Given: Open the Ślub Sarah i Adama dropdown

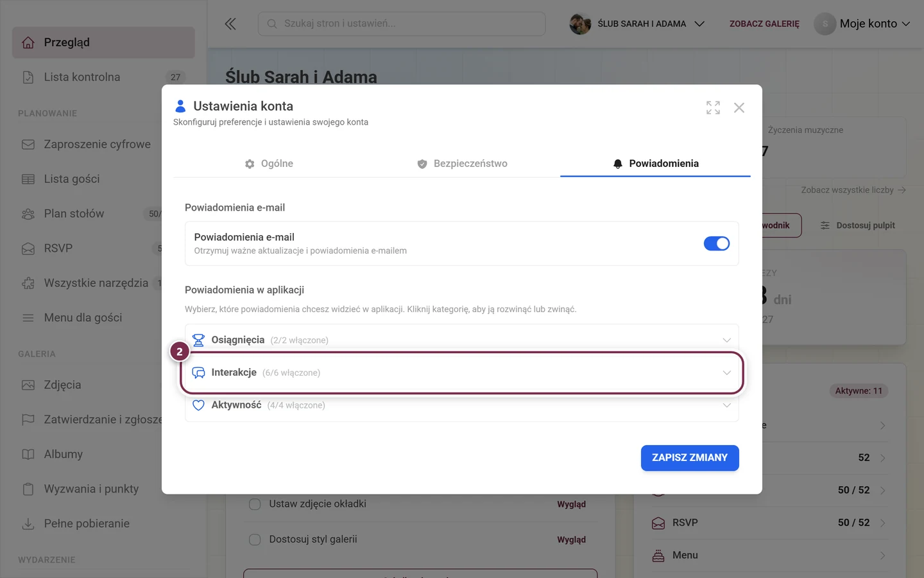Looking at the screenshot, I should pos(637,24).
